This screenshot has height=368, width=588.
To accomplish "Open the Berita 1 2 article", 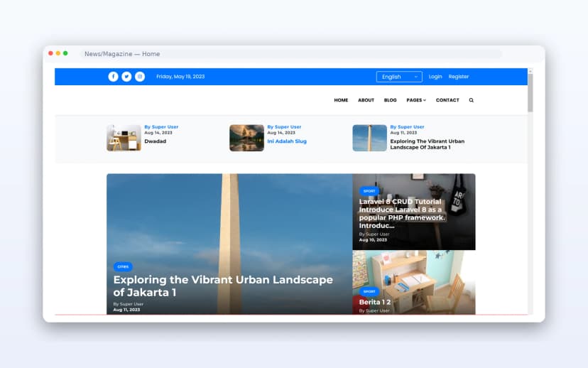I will [375, 302].
